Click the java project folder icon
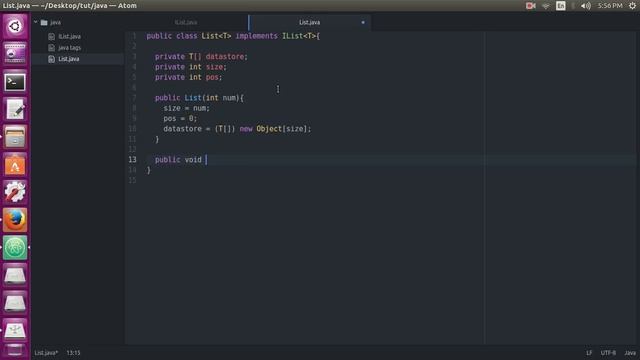 click(44, 22)
